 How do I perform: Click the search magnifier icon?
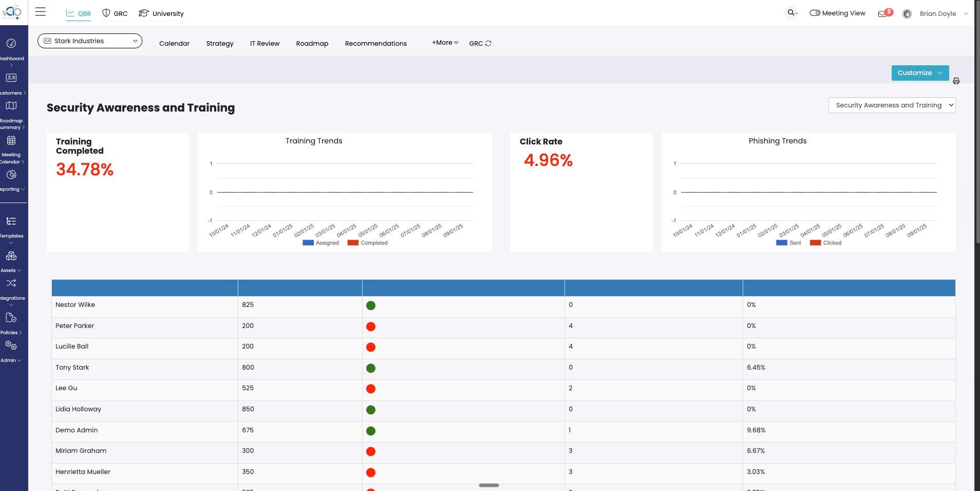point(791,13)
